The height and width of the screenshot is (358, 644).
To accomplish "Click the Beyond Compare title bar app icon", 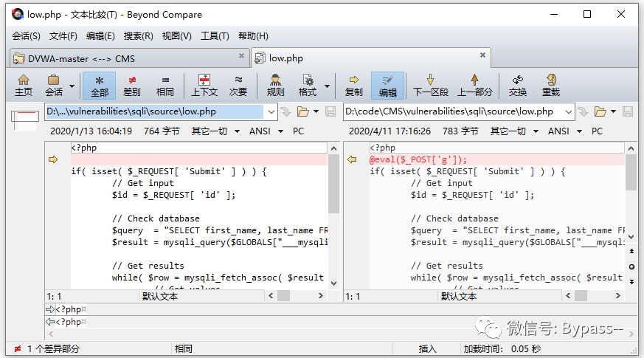I will click(x=18, y=14).
